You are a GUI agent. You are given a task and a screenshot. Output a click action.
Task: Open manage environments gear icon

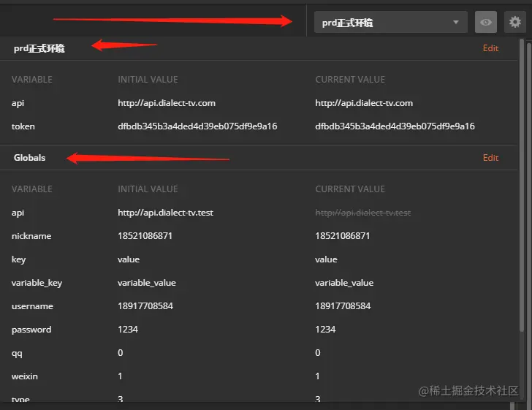click(x=514, y=22)
